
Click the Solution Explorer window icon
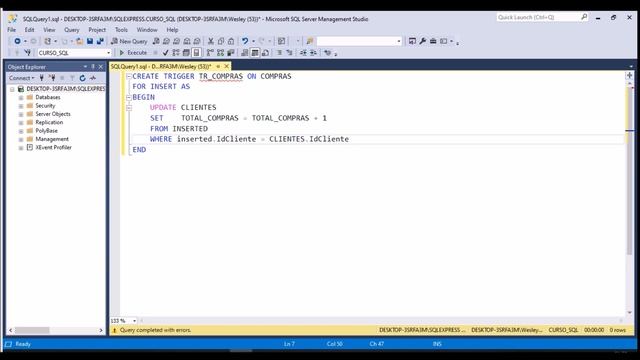pyautogui.click(x=412, y=41)
